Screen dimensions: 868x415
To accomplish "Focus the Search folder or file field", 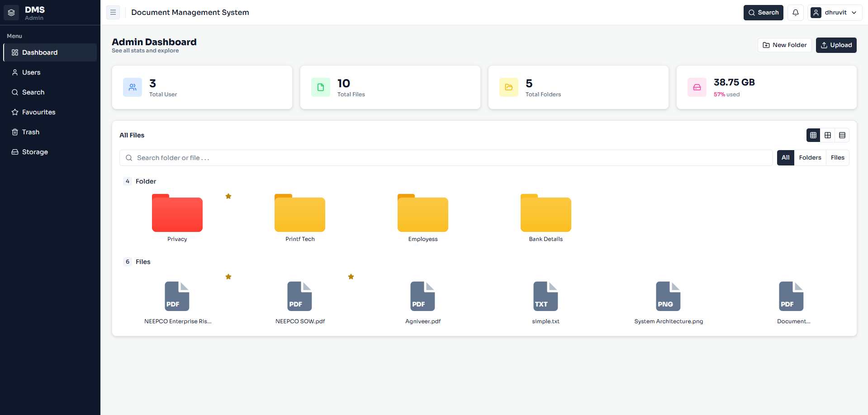I will coord(446,158).
